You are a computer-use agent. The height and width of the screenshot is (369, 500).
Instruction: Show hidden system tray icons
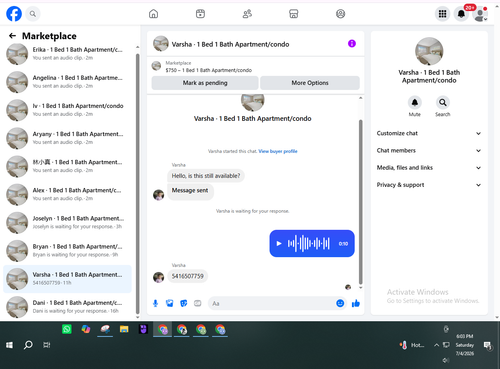[436, 345]
